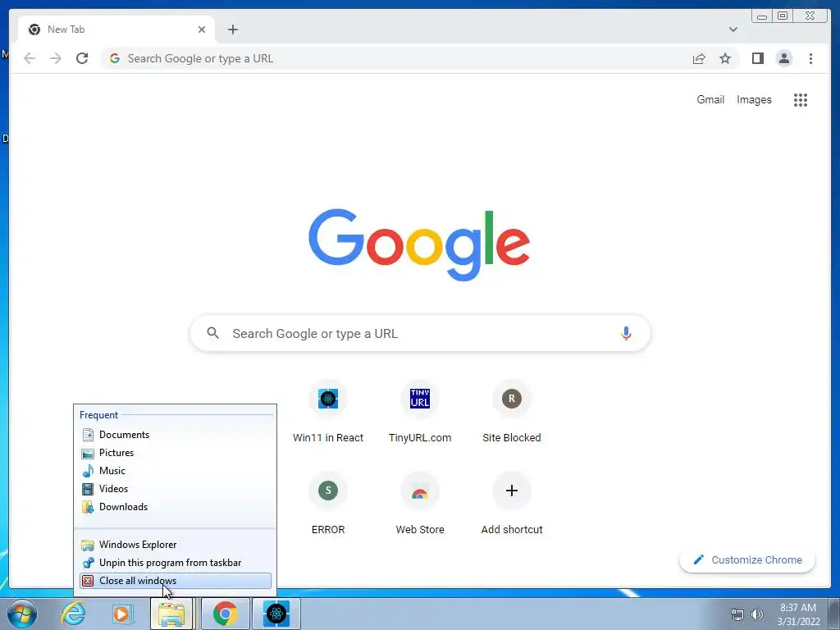The width and height of the screenshot is (840, 630).
Task: Click the Show desktop strip
Action: (x=834, y=614)
